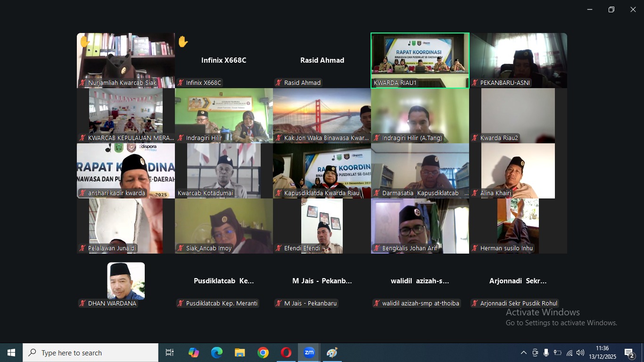Launch Google Chrome from the taskbar
644x362 pixels.
pyautogui.click(x=263, y=353)
